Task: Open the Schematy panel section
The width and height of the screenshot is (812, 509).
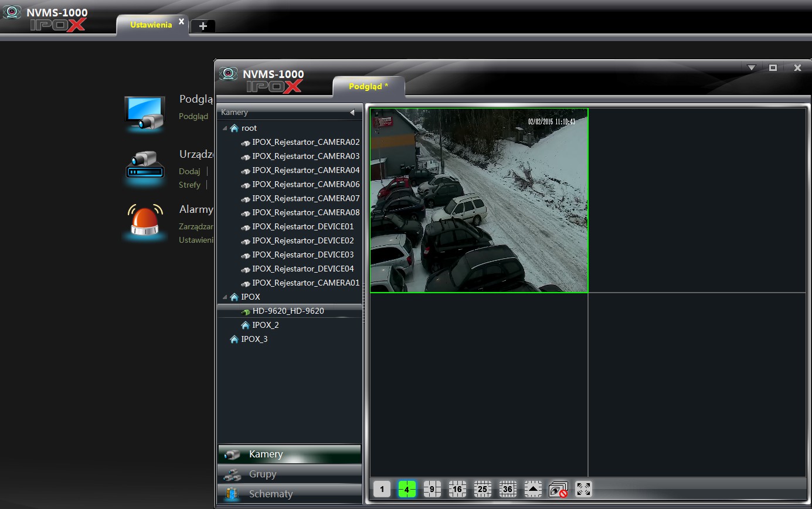Action: point(290,494)
